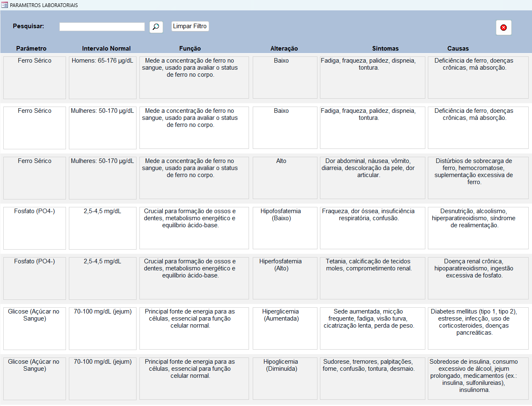Click the Intervalo Normal column header
The height and width of the screenshot is (406, 532).
point(106,49)
